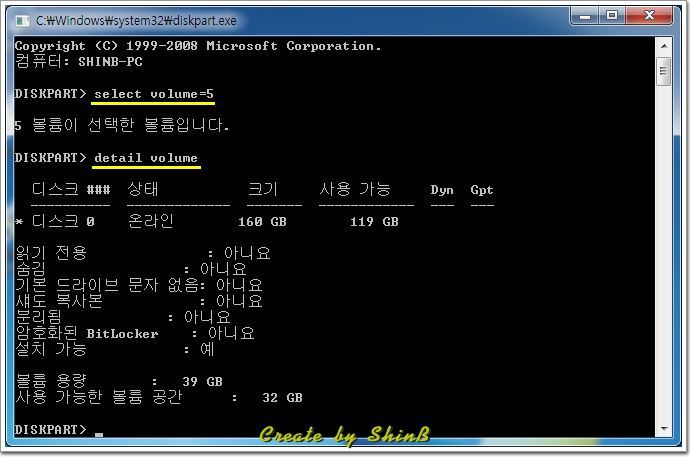Image resolution: width=691 pixels, height=457 pixels.
Task: Click the title bar text diskpart.exe
Action: pos(136,21)
